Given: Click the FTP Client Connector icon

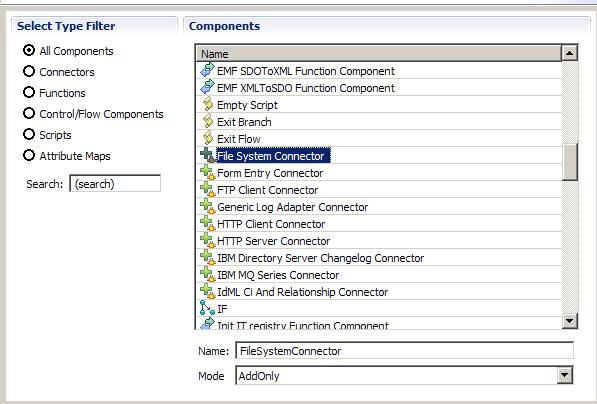Looking at the screenshot, I should pos(208,189).
